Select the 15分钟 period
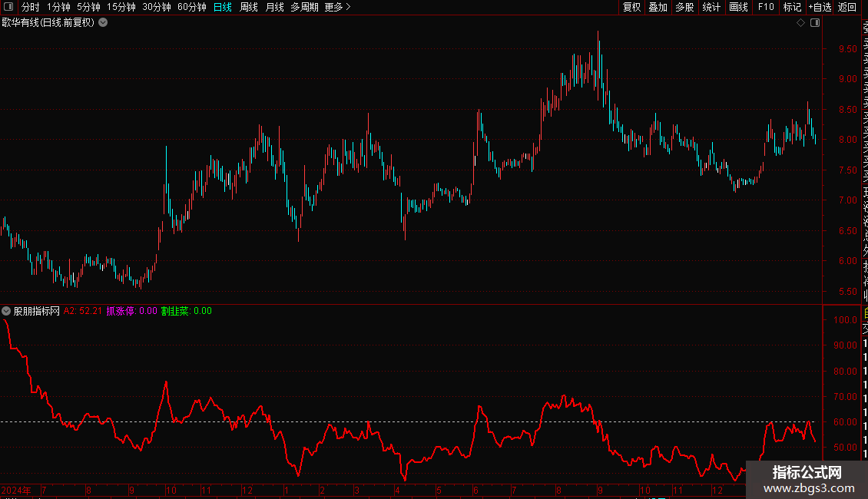Viewport: 868px width, 499px height. (x=121, y=7)
